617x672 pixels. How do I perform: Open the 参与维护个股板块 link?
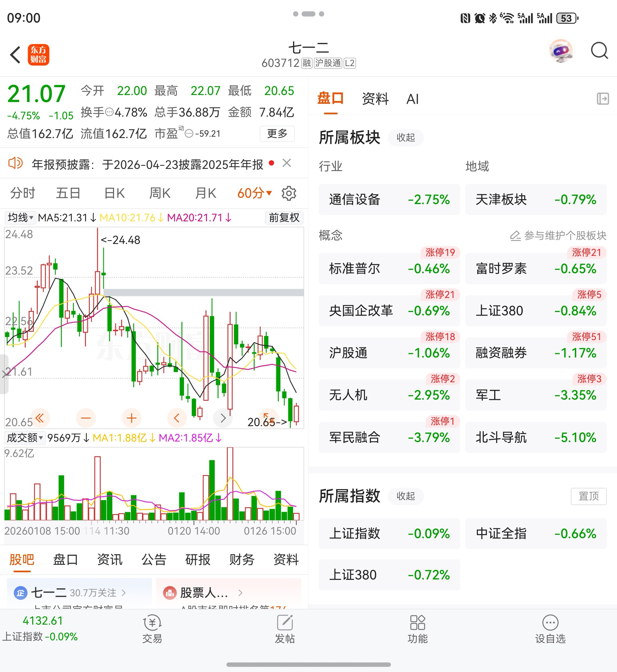click(x=558, y=236)
